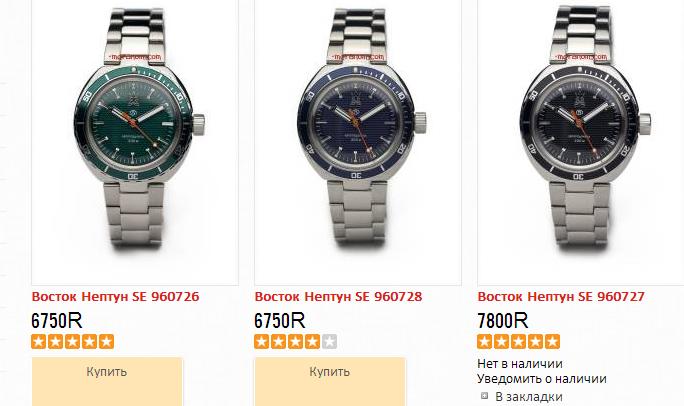Open the green Восток Нептун SE 960726 watch image
Viewport: 684px width, 406px height.
(x=135, y=142)
